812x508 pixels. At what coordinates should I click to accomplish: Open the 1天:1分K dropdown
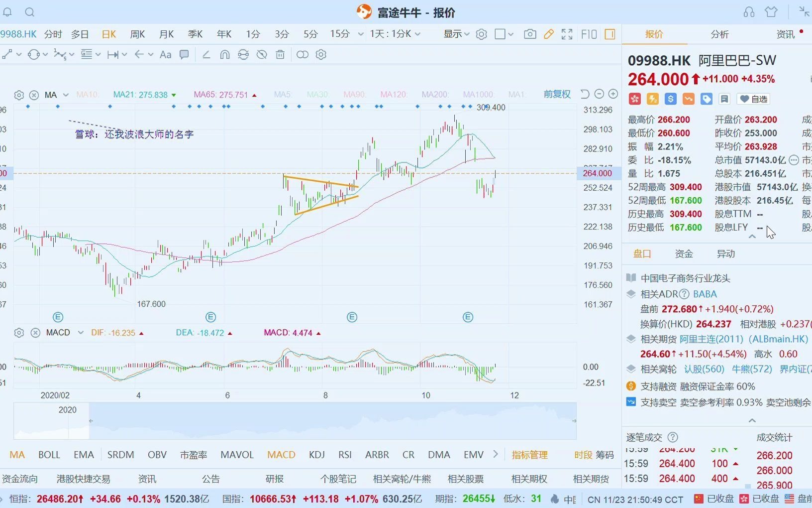point(395,34)
